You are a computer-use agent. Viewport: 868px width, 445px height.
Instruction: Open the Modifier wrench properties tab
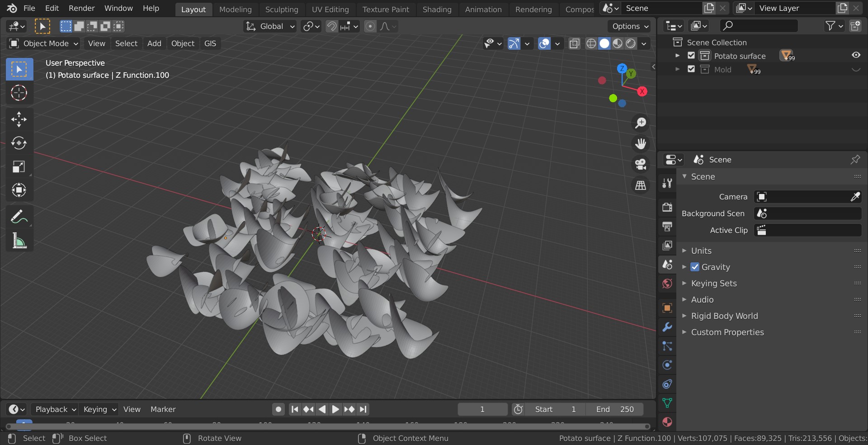click(667, 327)
